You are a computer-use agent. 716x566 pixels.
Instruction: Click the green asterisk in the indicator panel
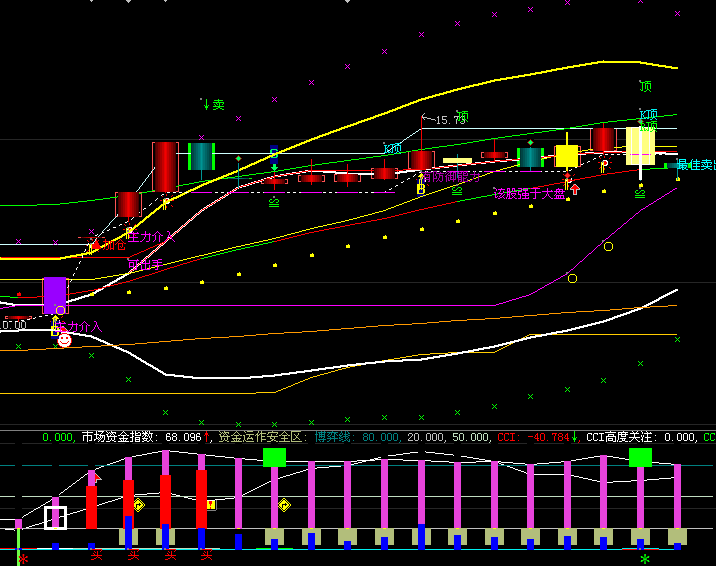(645, 559)
